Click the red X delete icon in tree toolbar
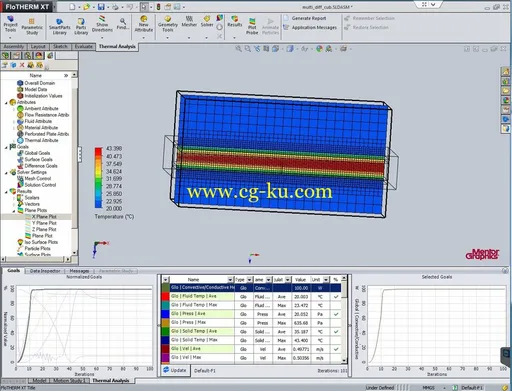Image resolution: width=512 pixels, height=391 pixels. 22,65
